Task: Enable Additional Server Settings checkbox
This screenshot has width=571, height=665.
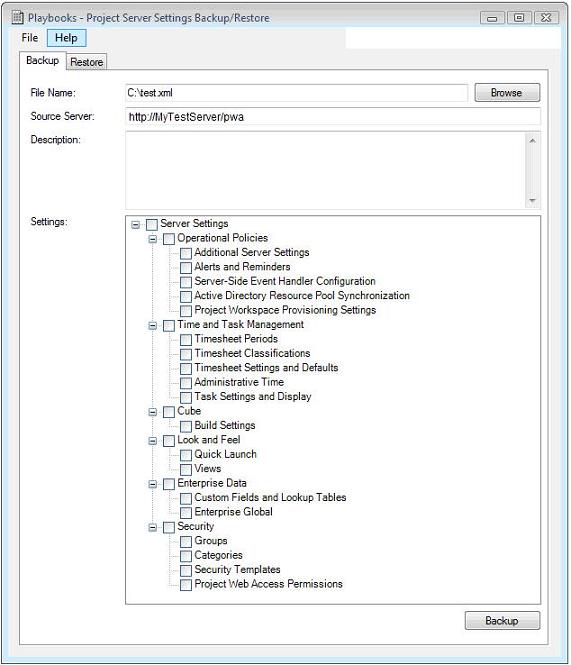Action: tap(186, 253)
